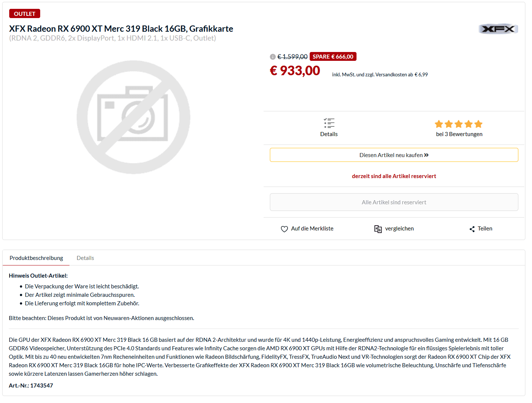
Task: Click the heart wishlist icon
Action: coord(284,229)
